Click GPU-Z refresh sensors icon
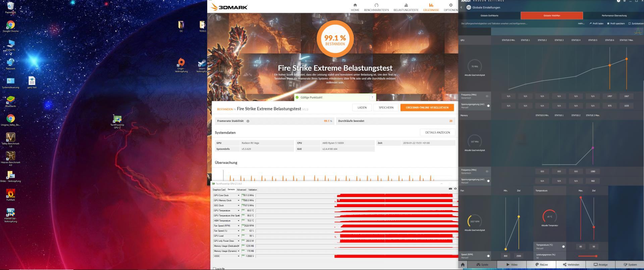 coord(455,189)
